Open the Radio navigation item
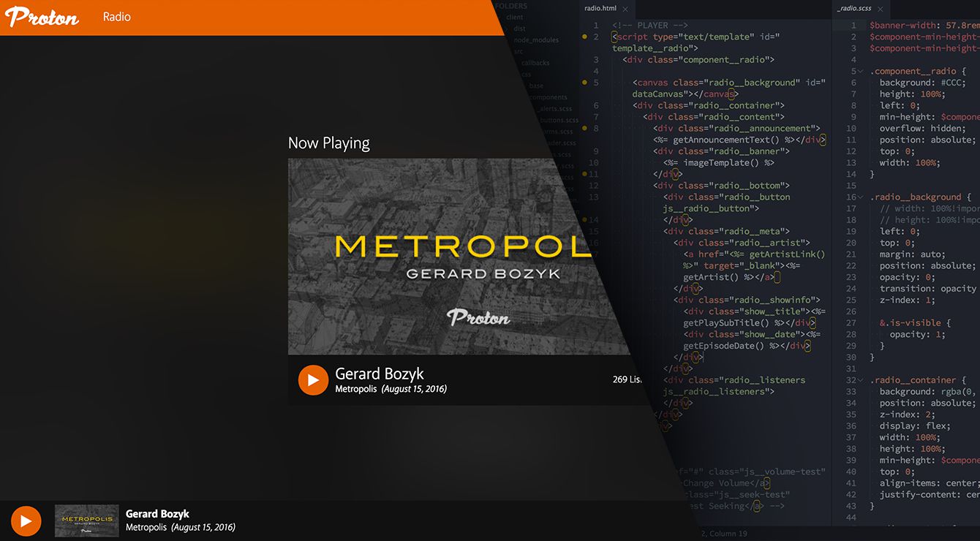The image size is (980, 541). click(x=117, y=17)
